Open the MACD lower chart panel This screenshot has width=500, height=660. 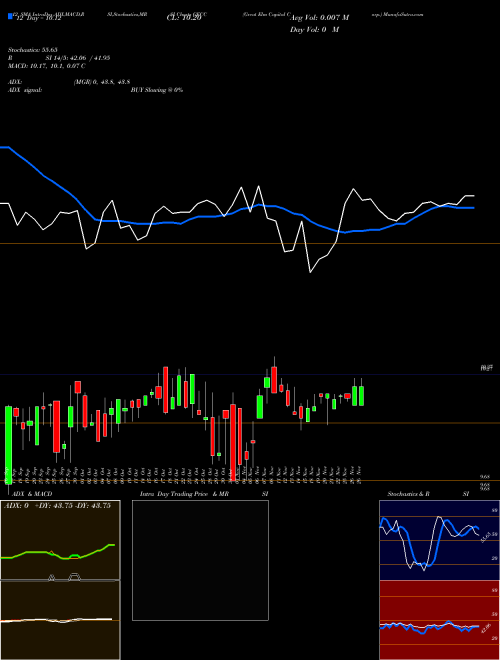[60, 620]
